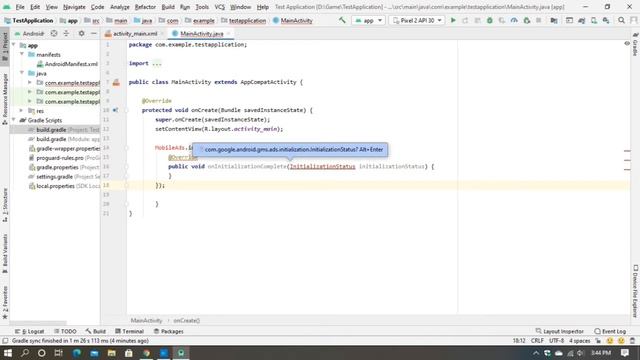Click the Windows Start button

pos(8,353)
